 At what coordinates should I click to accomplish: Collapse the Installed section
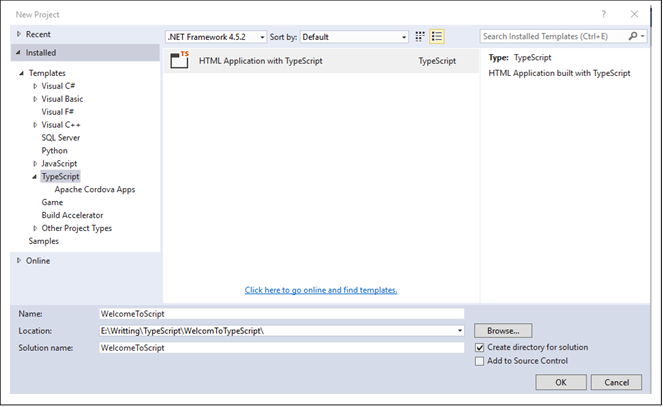pos(18,52)
